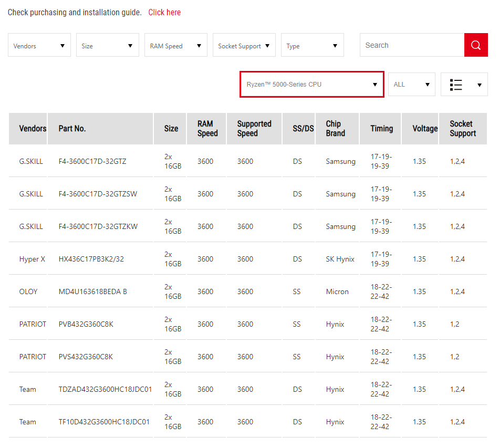This screenshot has height=448, width=499.
Task: Select part number PVS432G360C8K
Action: [x=86, y=357]
